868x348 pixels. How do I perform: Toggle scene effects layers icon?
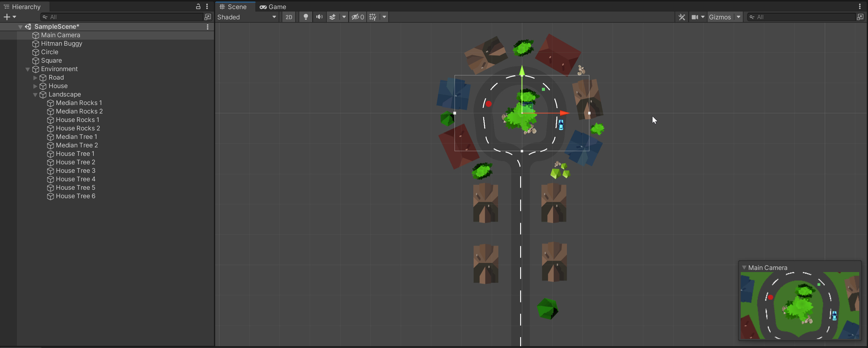pos(332,17)
